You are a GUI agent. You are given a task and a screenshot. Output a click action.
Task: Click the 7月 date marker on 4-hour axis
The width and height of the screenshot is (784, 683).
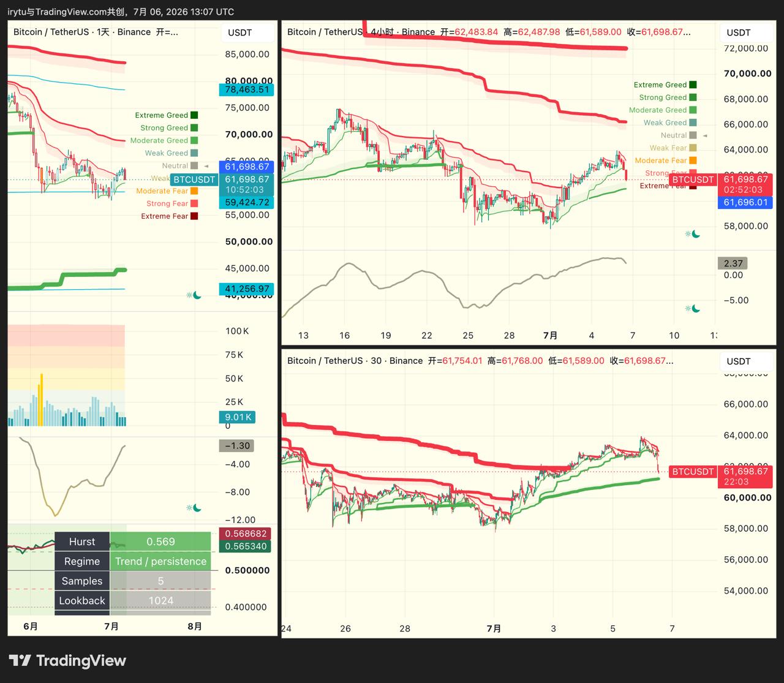pyautogui.click(x=551, y=335)
